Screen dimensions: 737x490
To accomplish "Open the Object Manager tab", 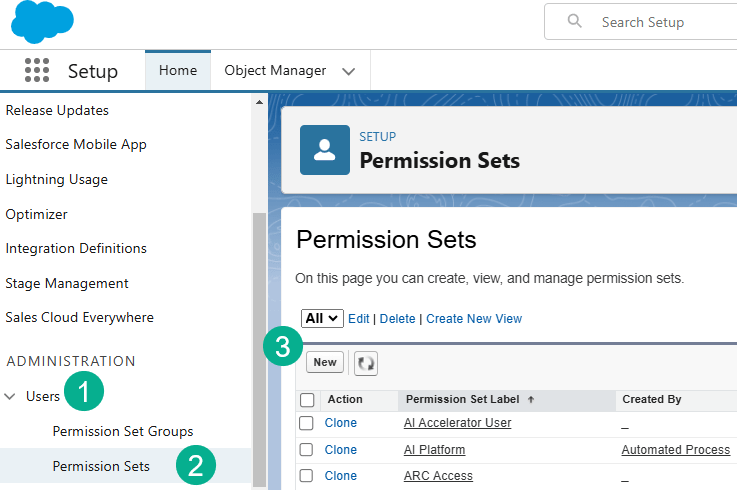I will point(275,70).
